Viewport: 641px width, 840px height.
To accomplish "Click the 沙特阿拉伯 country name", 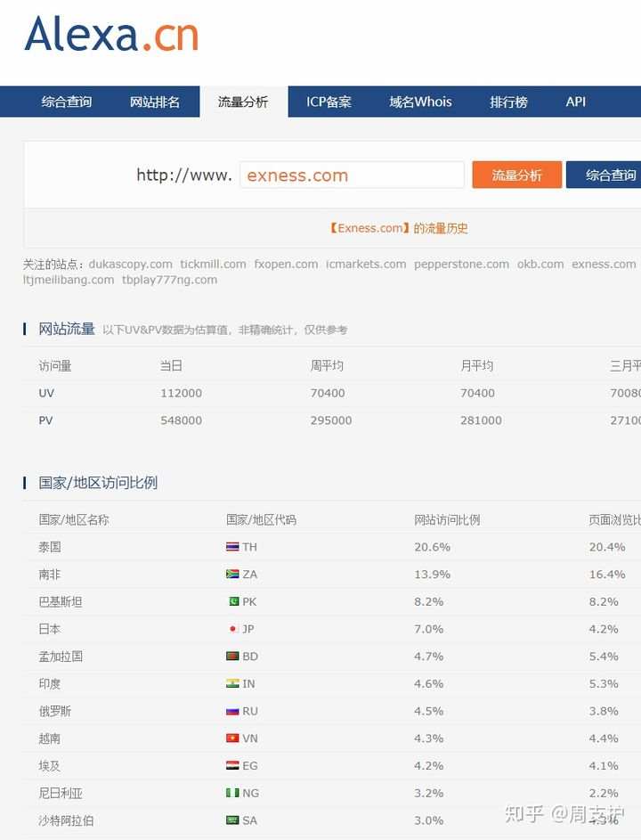I will [x=66, y=820].
